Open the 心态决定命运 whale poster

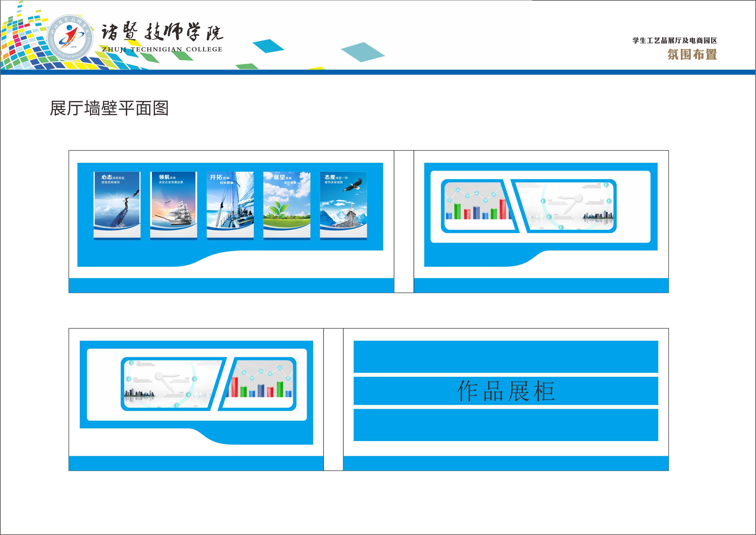pos(117,206)
